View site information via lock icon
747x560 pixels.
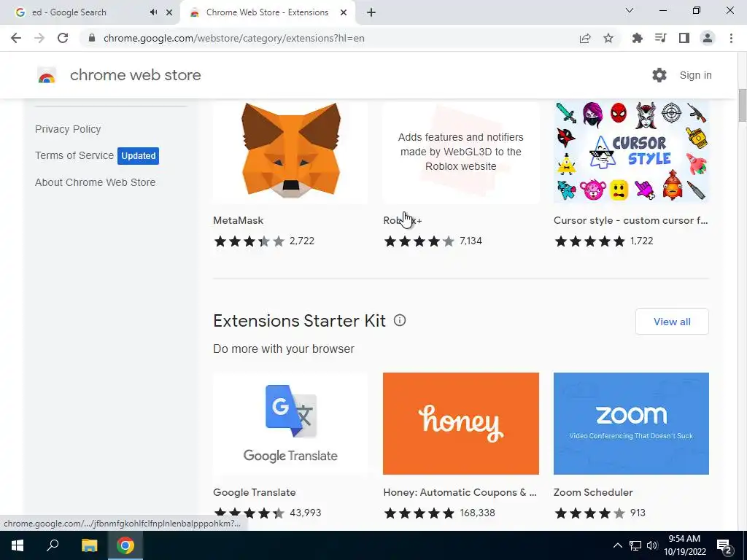(92, 38)
